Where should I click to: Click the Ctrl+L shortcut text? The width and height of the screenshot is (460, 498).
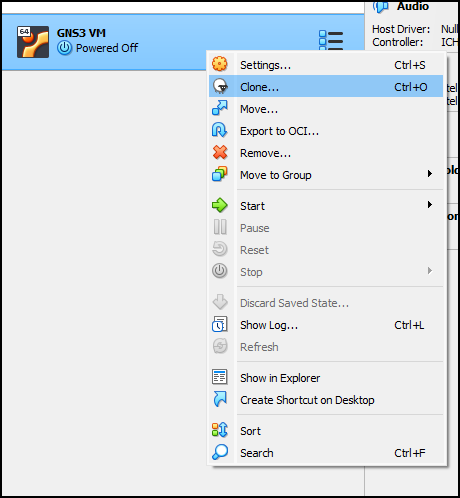pos(409,325)
